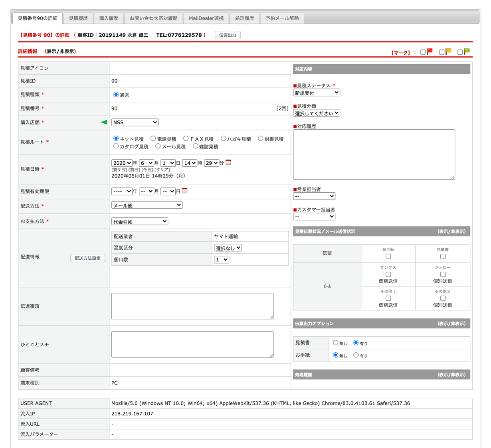Choose ハガキ見積 as the estimate route

click(x=223, y=138)
